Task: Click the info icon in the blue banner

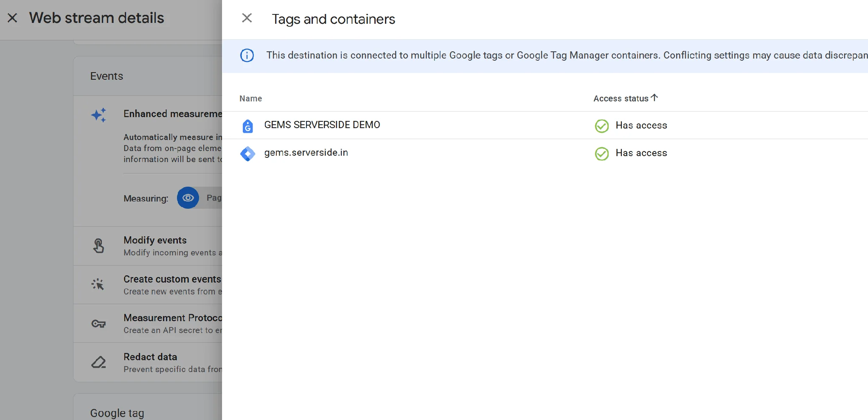Action: click(247, 56)
